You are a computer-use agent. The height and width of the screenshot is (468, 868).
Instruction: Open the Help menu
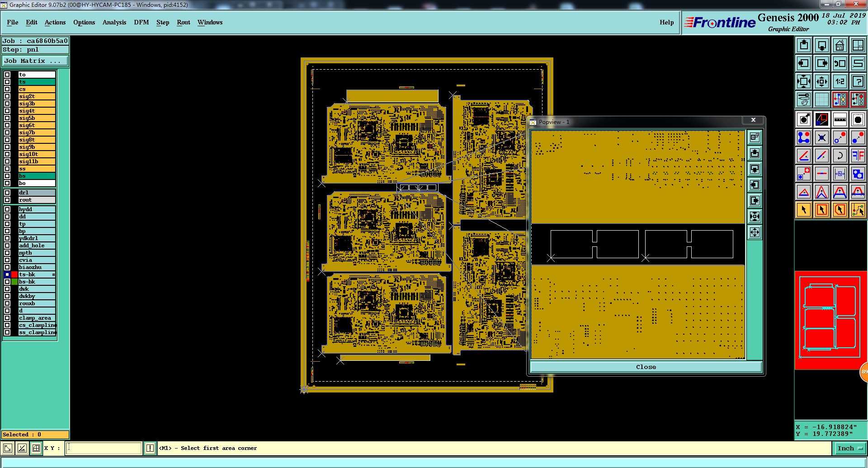[x=666, y=22]
